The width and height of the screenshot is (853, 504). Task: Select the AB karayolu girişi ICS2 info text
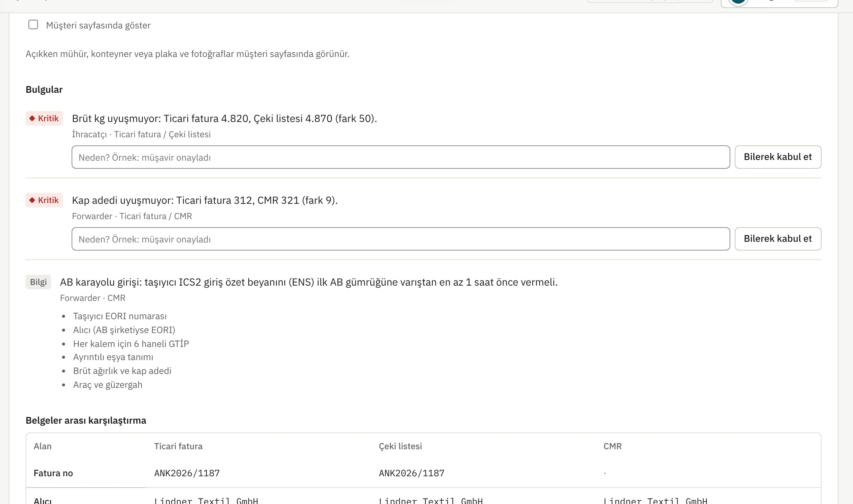coord(309,282)
